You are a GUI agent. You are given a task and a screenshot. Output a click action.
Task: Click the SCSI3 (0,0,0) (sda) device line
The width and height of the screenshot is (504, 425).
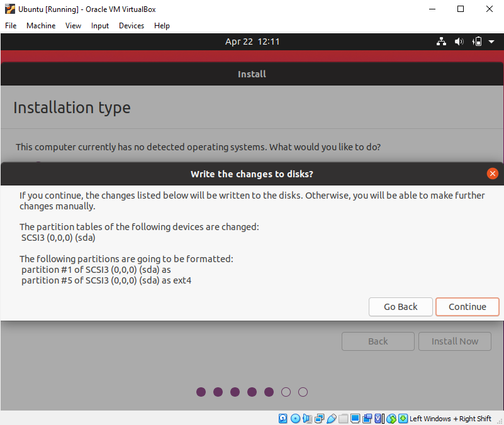[x=58, y=238]
